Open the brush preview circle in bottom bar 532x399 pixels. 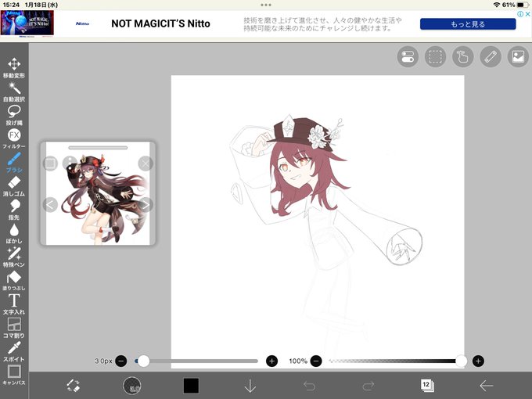tap(131, 386)
